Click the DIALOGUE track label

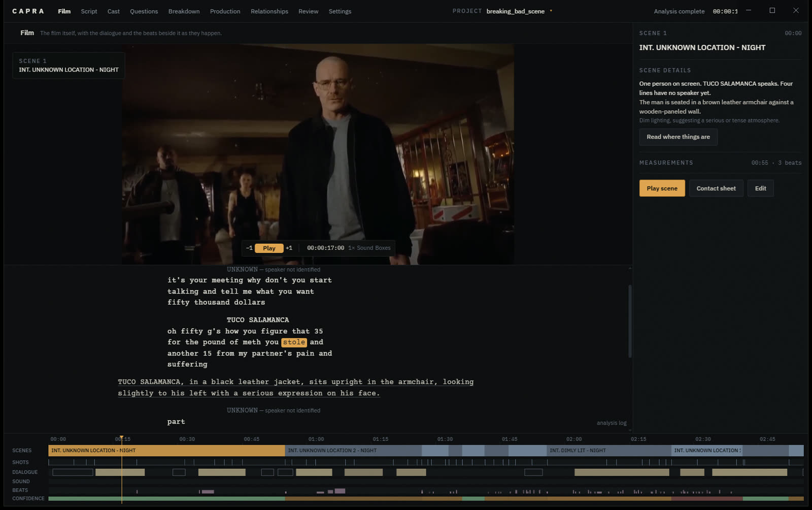tap(25, 472)
